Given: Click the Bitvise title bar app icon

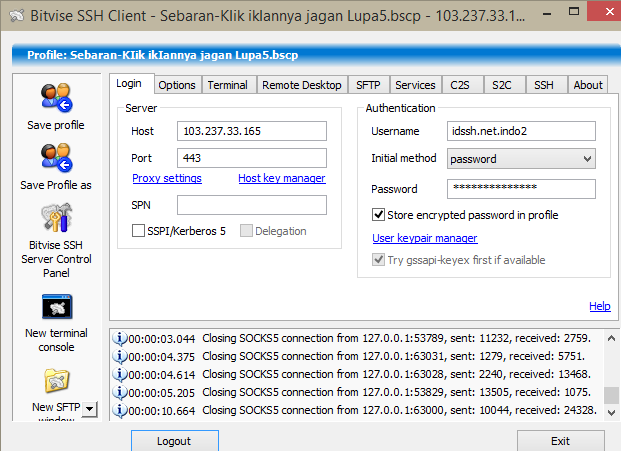Looking at the screenshot, I should [17, 16].
